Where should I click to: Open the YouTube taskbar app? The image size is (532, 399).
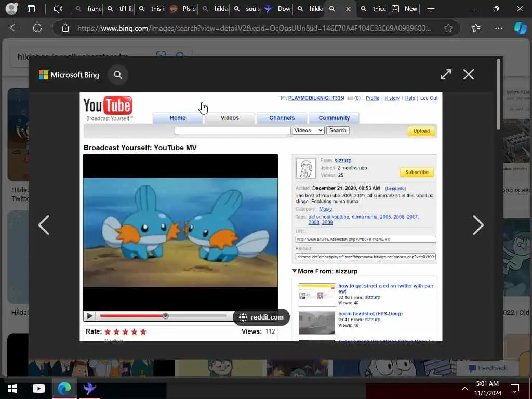38,389
